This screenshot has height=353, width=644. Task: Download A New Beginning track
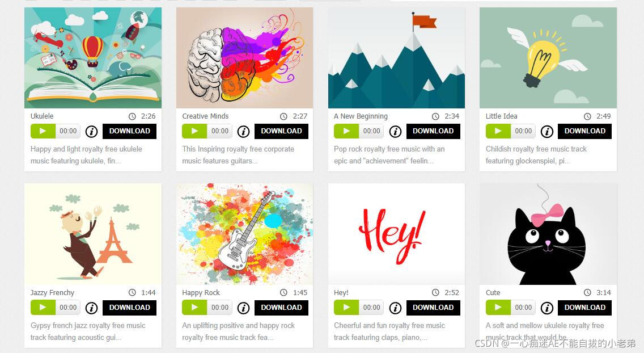pos(433,131)
